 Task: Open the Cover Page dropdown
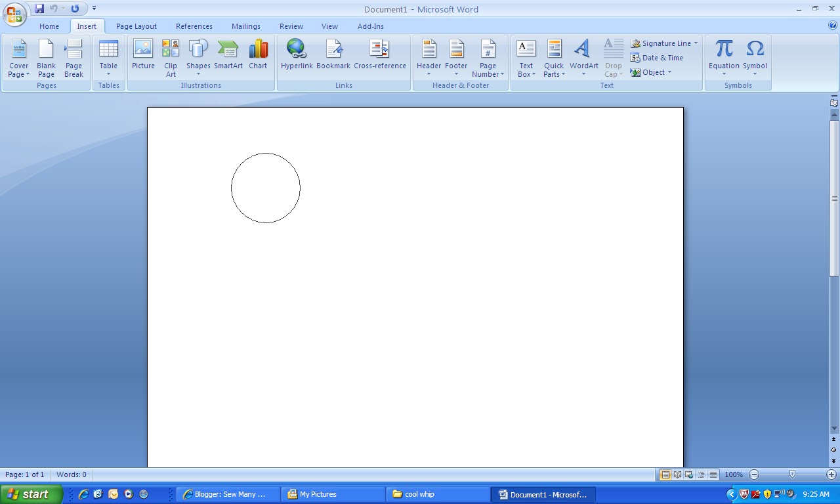[x=19, y=58]
